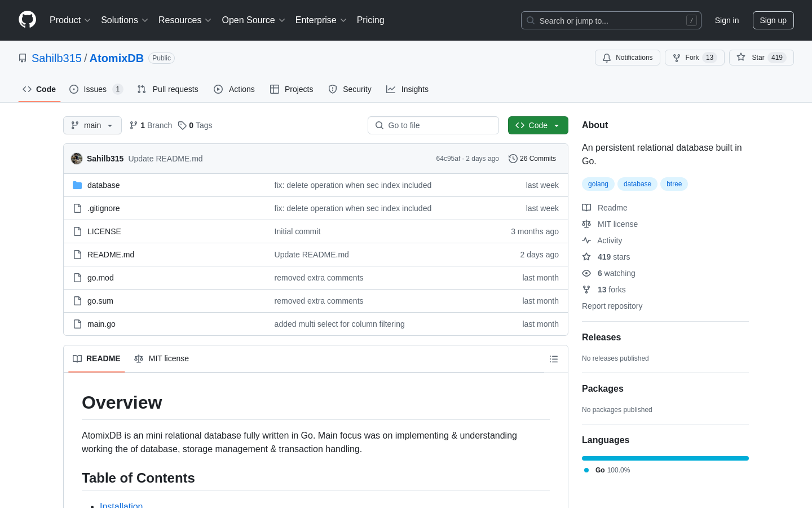This screenshot has height=508, width=812.
Task: Switch to the Security tab
Action: click(350, 89)
